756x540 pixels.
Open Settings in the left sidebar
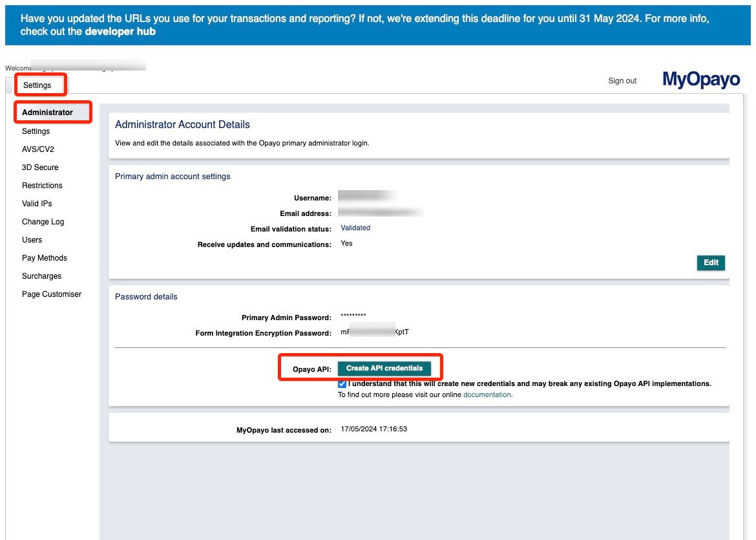[36, 131]
